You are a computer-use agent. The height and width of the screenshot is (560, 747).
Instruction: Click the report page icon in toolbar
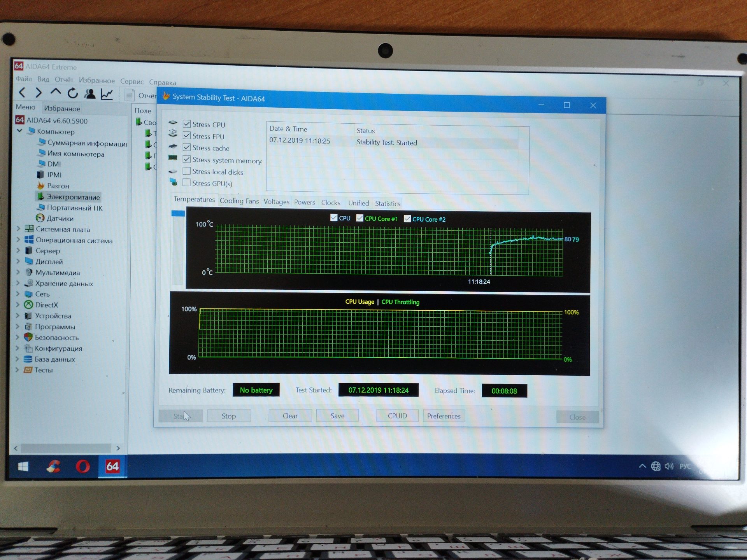pyautogui.click(x=129, y=95)
